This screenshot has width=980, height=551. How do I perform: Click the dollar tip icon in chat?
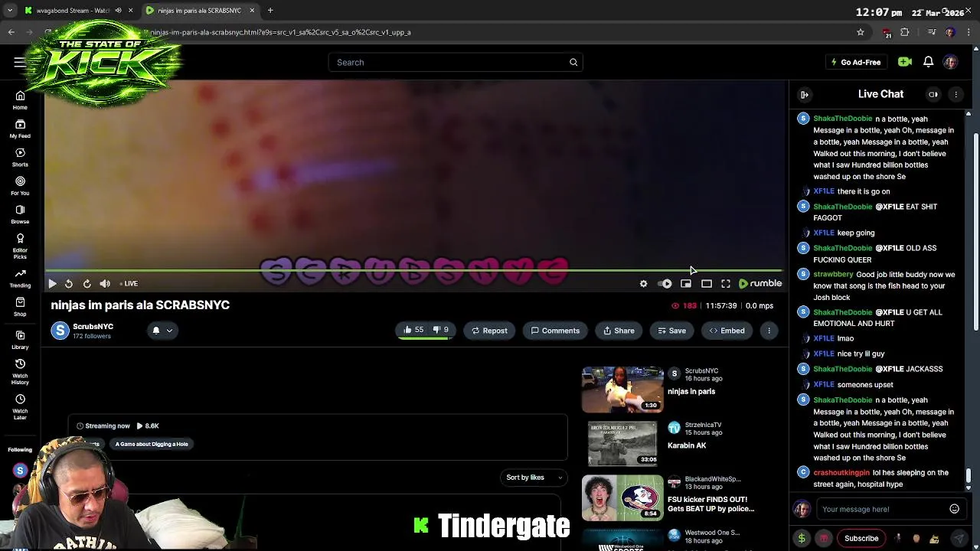coord(802,538)
